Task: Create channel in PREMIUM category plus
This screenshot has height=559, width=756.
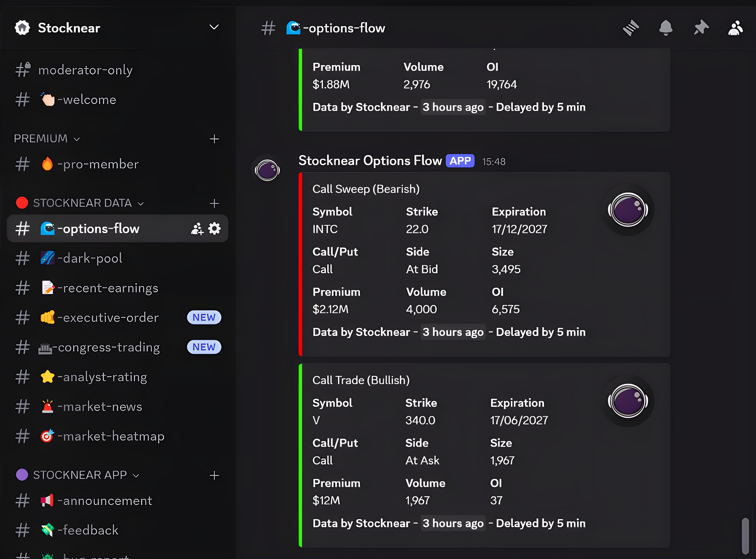Action: (214, 139)
